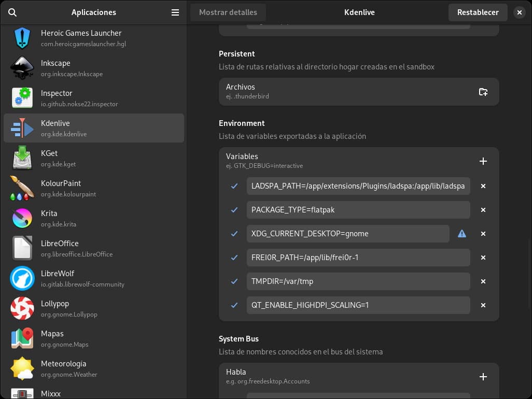Toggle checkmark for TMPDIR variable

[x=234, y=281]
